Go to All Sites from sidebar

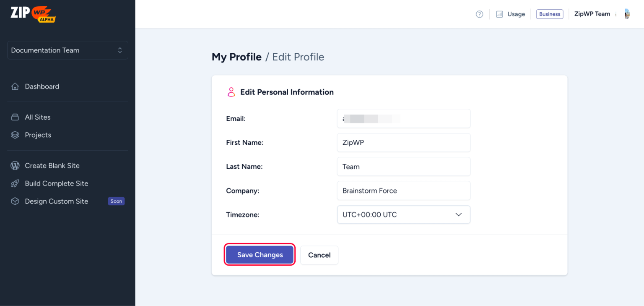pos(38,117)
